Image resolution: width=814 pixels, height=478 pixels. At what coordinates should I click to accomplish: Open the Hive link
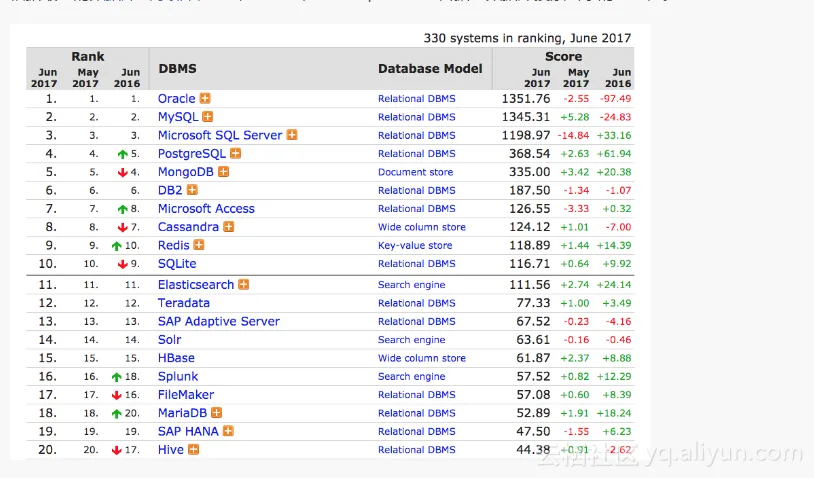[171, 449]
